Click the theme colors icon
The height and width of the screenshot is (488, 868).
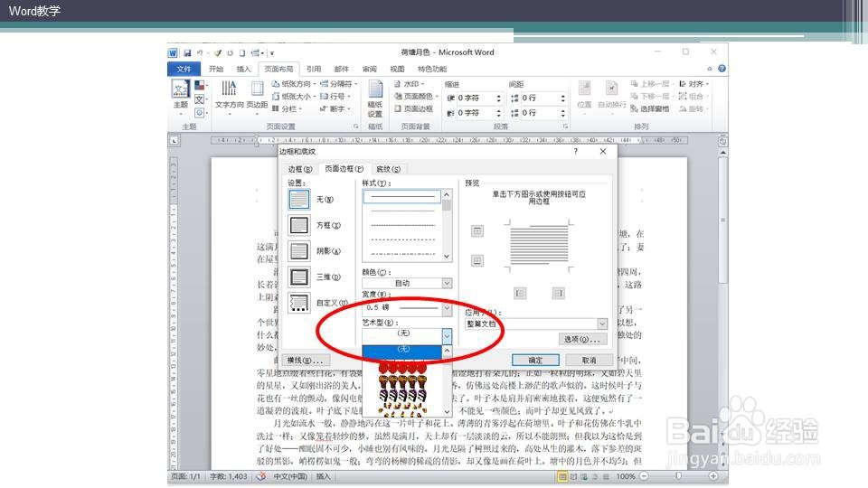200,86
